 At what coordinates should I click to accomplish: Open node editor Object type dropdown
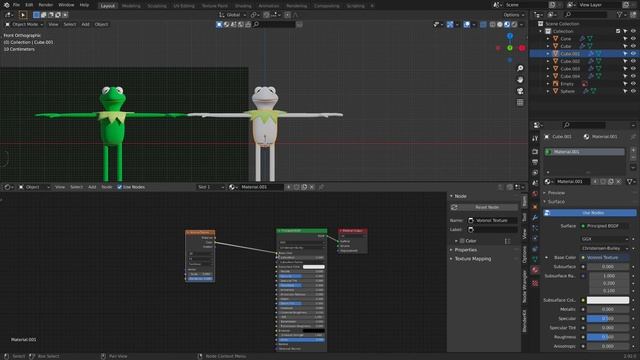tap(34, 187)
